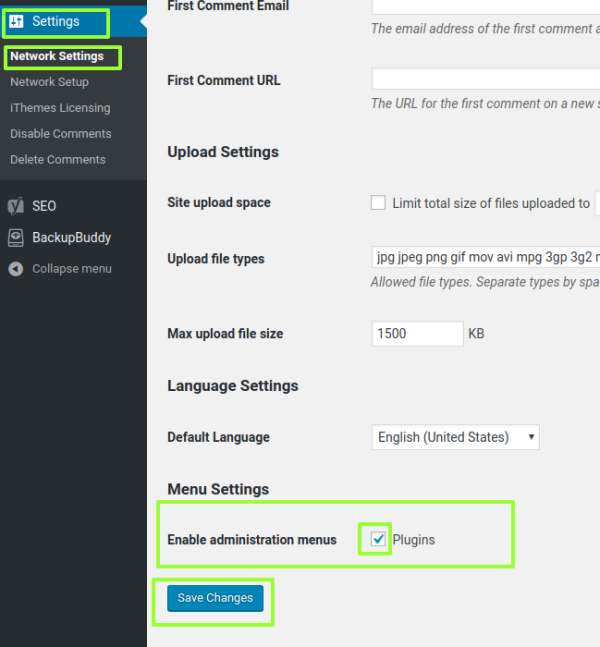Image resolution: width=600 pixels, height=647 pixels.
Task: Enable the limit total upload size checkbox
Action: 378,203
